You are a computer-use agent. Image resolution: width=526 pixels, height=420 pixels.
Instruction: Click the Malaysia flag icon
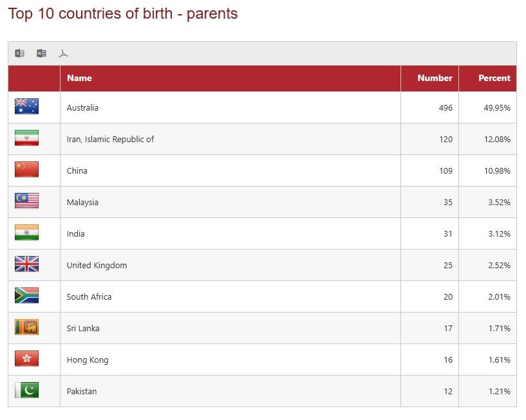[26, 201]
